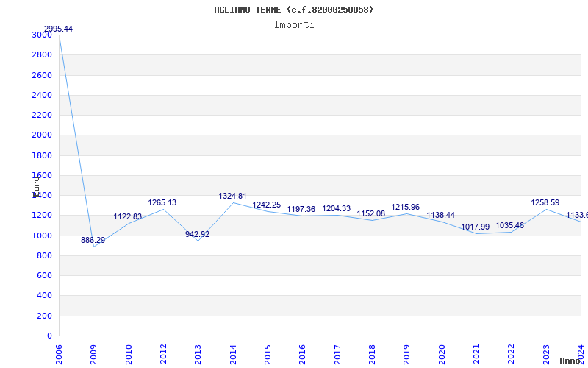
Task: Select the 2400 y-axis tick label
Action: 42,95
